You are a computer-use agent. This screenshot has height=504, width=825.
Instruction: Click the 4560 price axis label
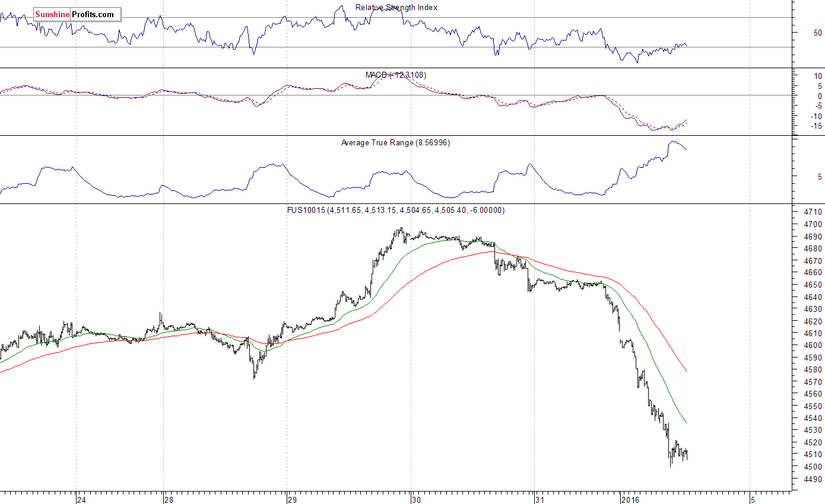(x=814, y=394)
